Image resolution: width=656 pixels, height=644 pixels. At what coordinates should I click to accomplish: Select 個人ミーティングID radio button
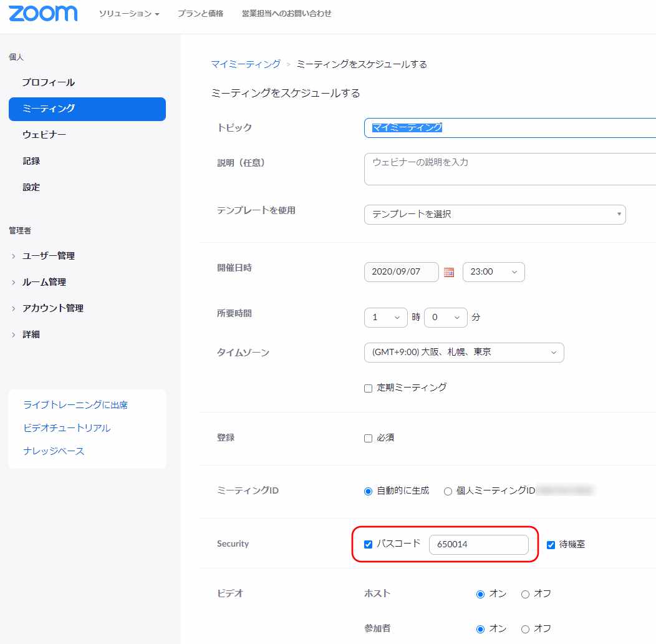pos(448,491)
